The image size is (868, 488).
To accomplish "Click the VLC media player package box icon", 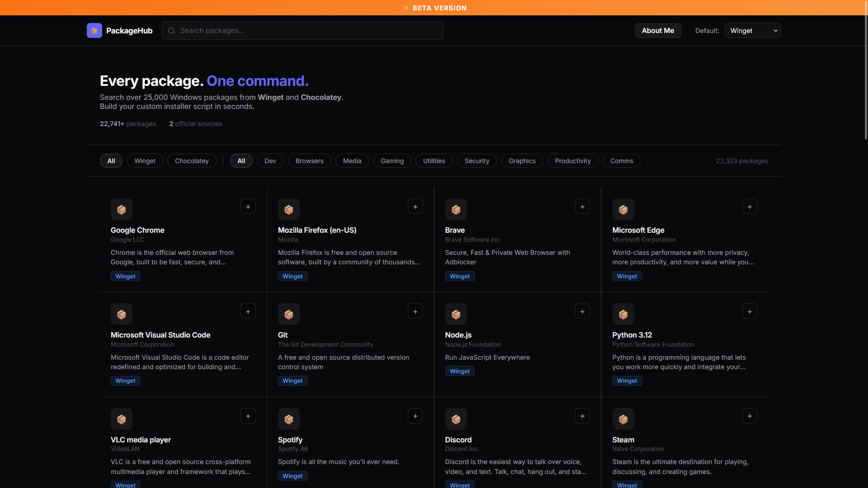I will [122, 419].
